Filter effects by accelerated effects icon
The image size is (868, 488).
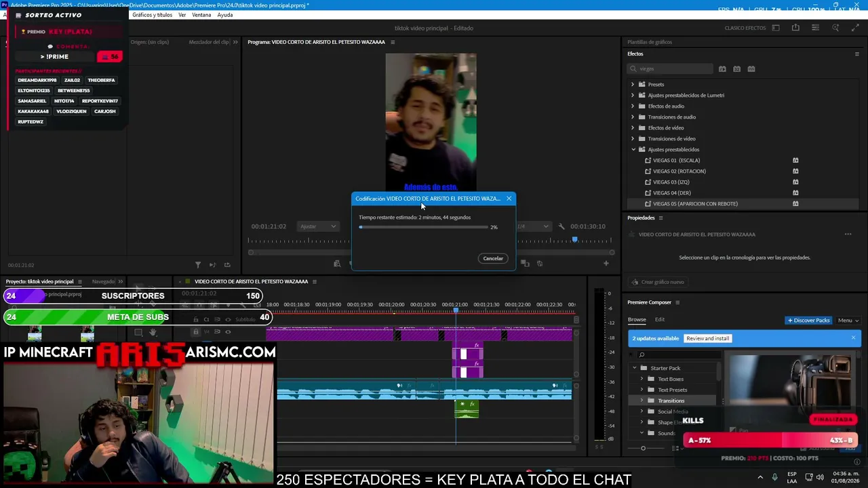[722, 68]
